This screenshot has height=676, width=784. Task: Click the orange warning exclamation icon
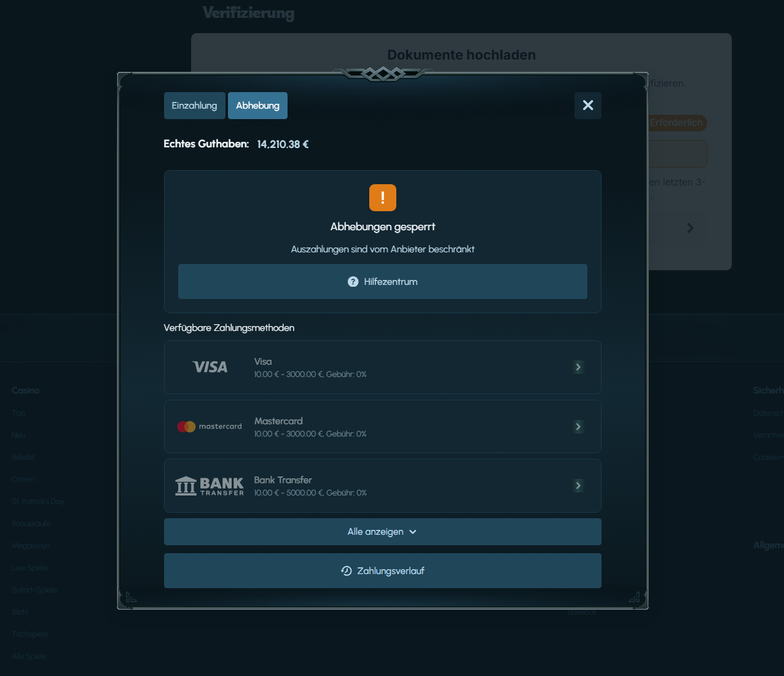coord(382,198)
